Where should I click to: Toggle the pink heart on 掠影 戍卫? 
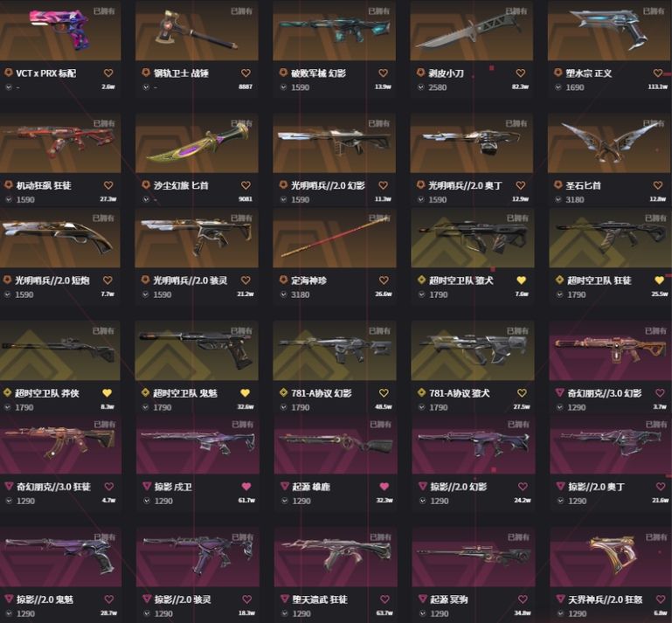(246, 487)
